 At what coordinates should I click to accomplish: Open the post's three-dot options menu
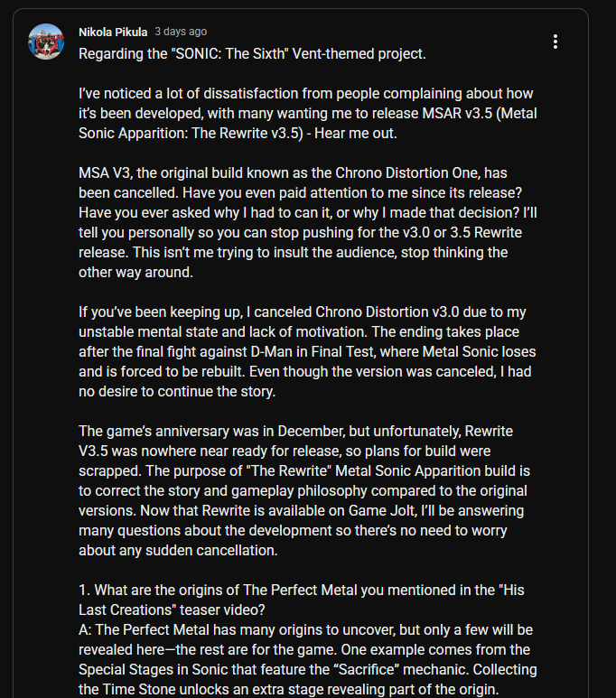click(555, 42)
